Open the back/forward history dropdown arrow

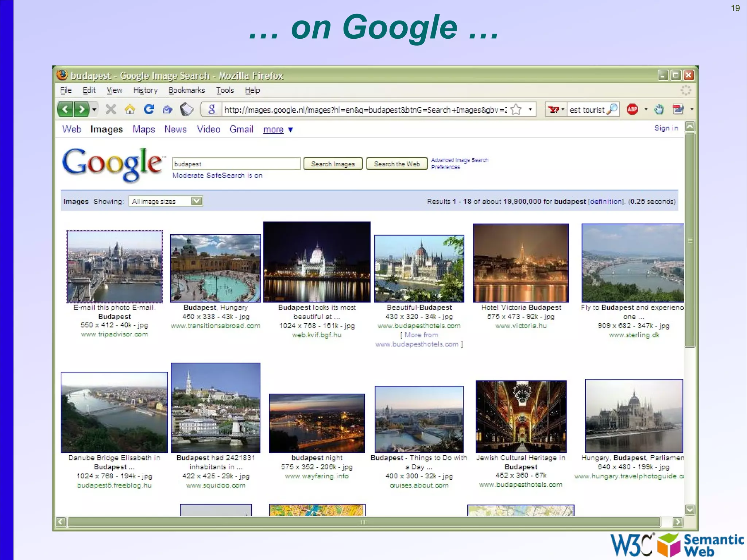[94, 109]
